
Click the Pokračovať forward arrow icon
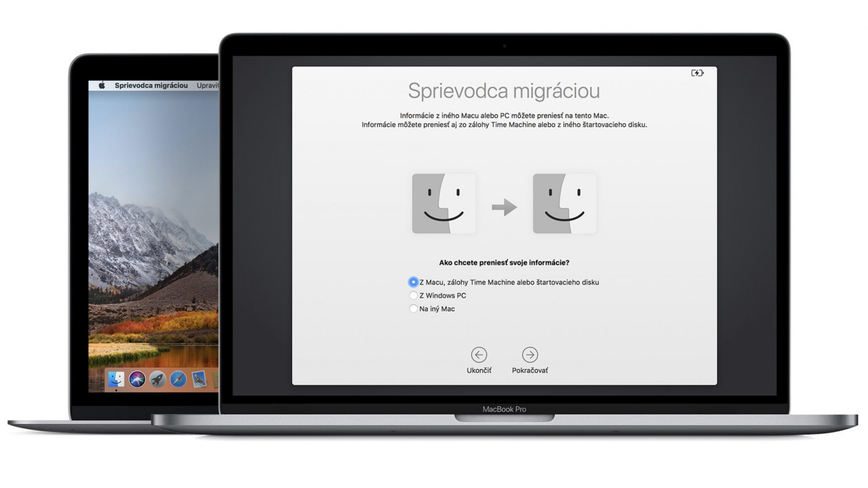tap(530, 355)
